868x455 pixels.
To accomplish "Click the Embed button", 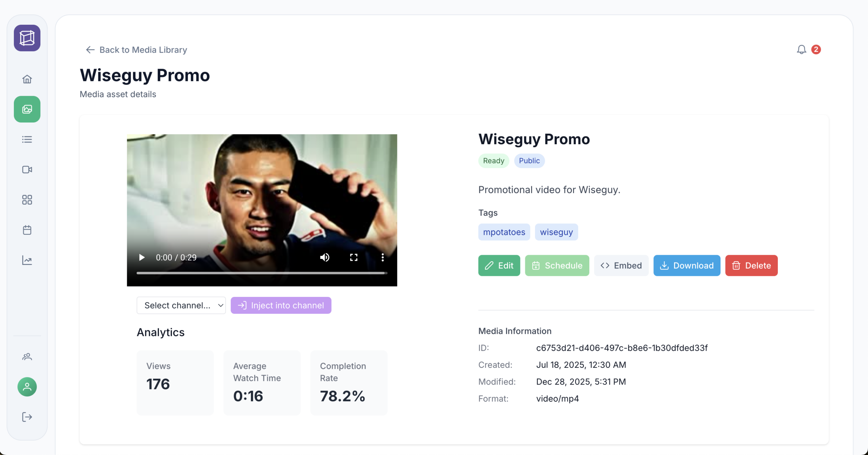I will [x=621, y=265].
